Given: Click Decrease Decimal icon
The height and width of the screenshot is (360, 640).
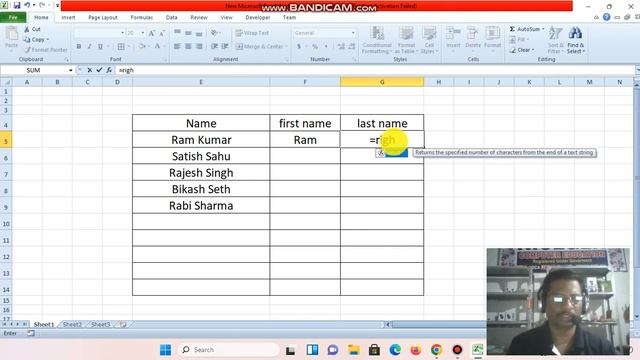Looking at the screenshot, I should [352, 47].
